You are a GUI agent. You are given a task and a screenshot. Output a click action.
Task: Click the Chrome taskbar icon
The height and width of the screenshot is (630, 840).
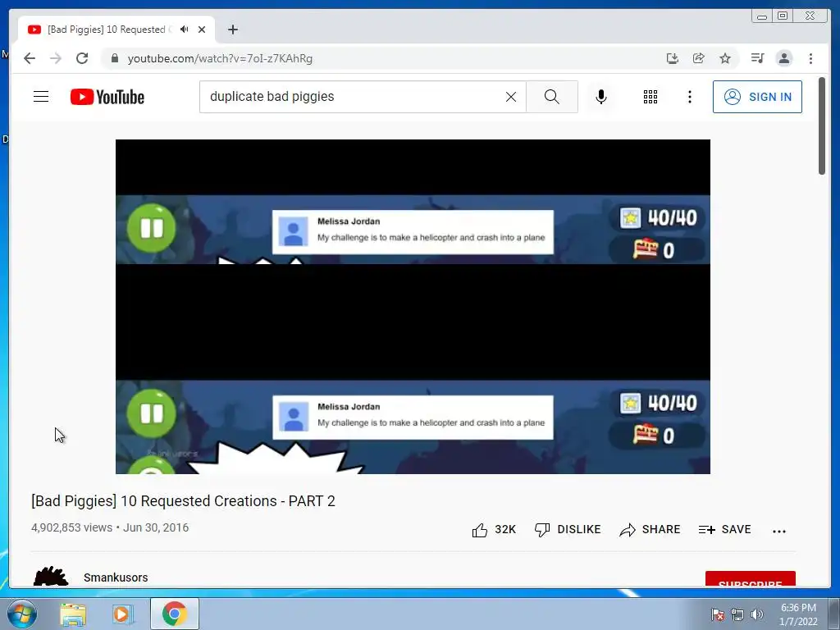[174, 614]
